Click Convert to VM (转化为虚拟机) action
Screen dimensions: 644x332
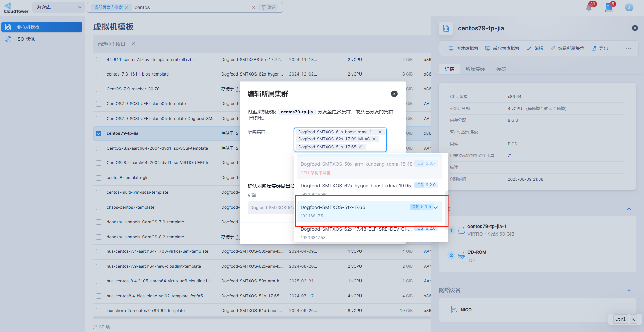pos(502,48)
